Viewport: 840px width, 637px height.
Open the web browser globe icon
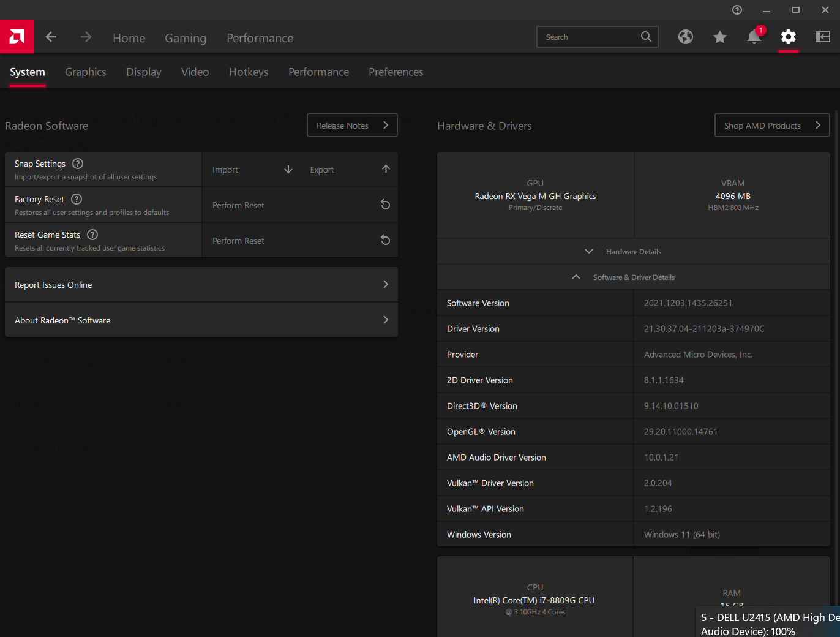click(685, 37)
